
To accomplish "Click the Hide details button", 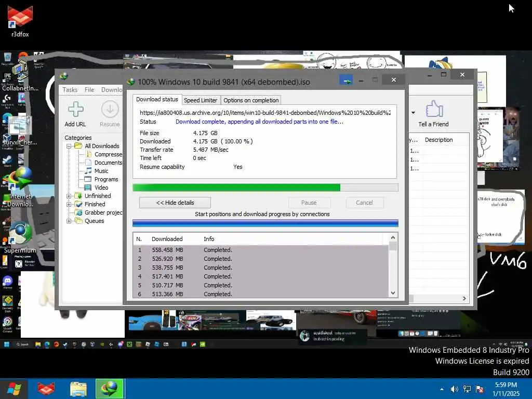I will tap(175, 203).
